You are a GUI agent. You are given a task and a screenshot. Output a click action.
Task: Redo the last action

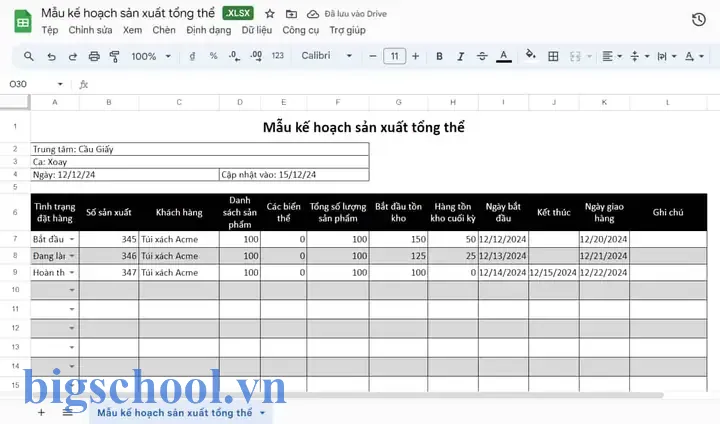coord(73,56)
